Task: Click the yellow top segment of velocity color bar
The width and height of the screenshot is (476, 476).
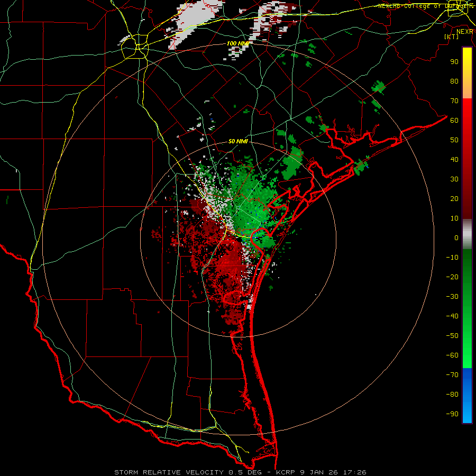Action: [467, 73]
